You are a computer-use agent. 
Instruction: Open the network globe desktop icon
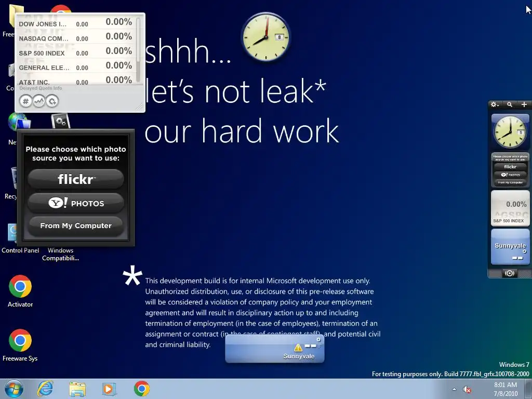click(18, 122)
